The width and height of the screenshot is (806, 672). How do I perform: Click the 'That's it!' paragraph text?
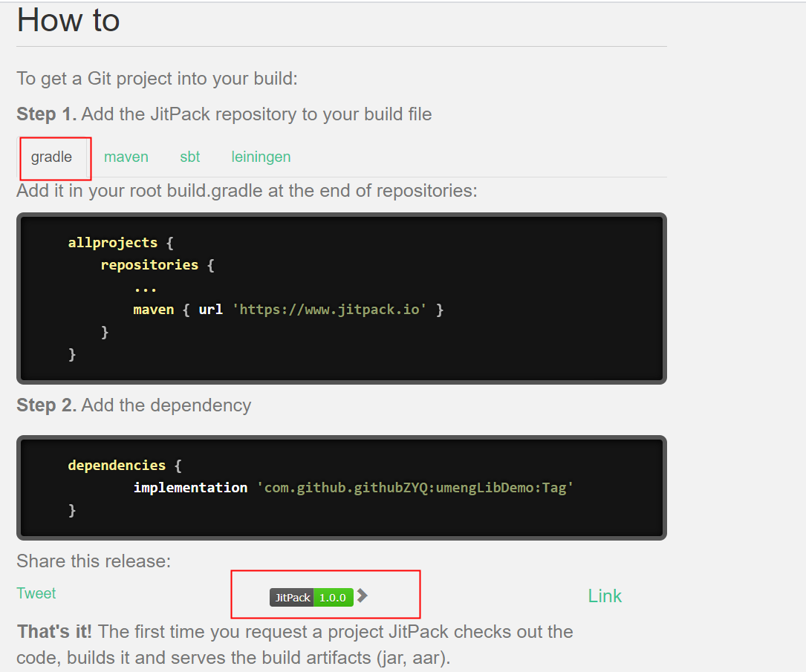(x=294, y=645)
